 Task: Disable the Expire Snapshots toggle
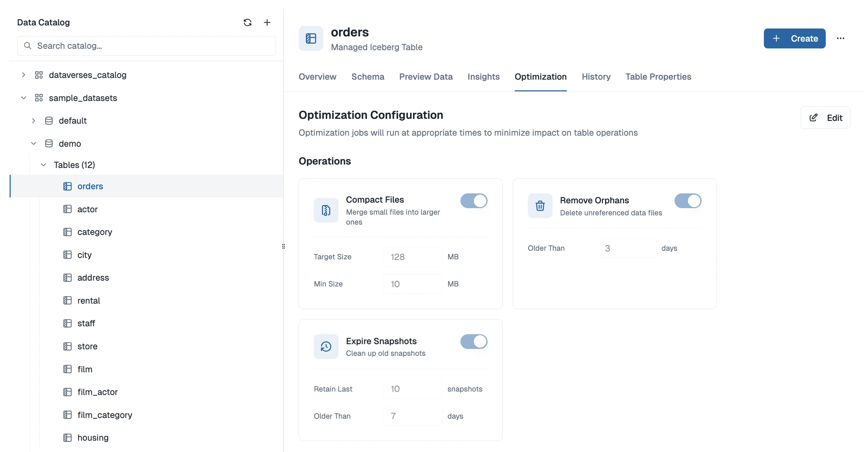474,342
